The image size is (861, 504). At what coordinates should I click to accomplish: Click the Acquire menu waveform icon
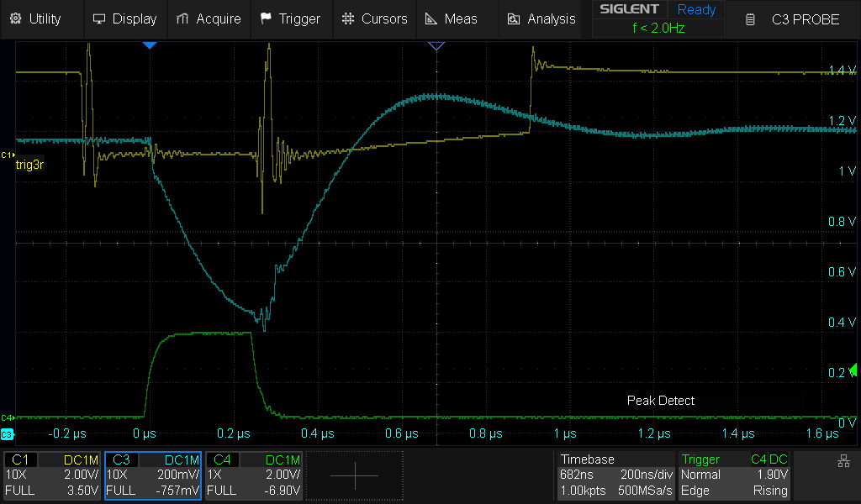(x=182, y=18)
